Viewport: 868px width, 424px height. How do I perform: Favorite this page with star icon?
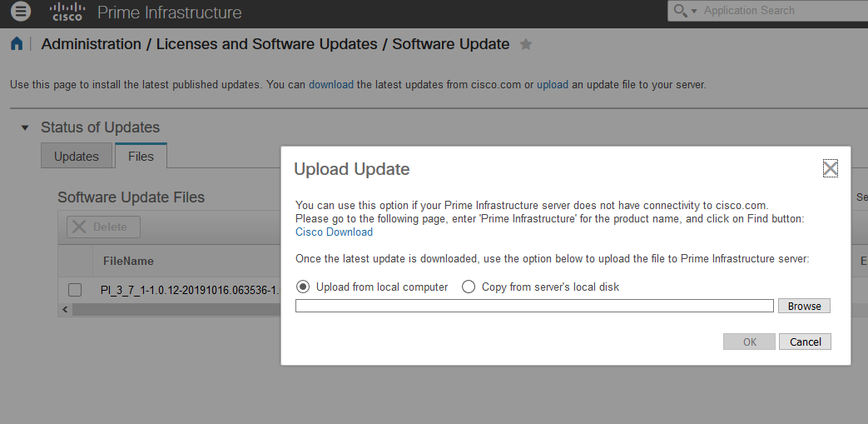point(526,44)
